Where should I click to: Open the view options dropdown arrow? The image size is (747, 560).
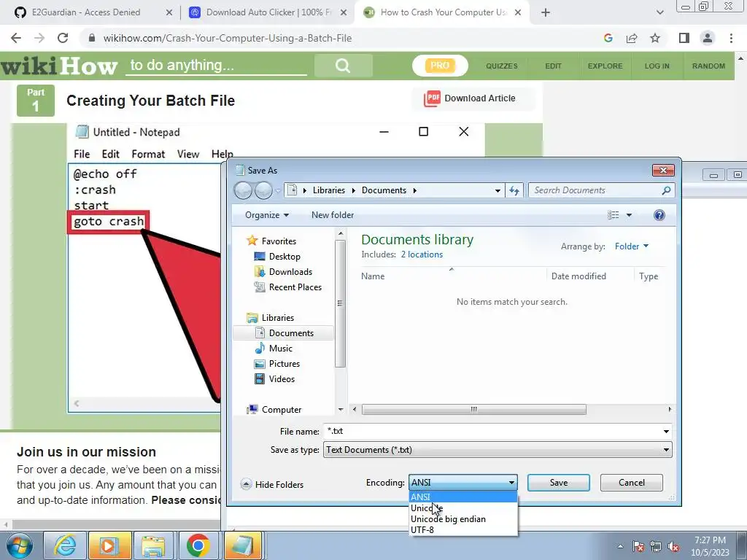tap(629, 215)
